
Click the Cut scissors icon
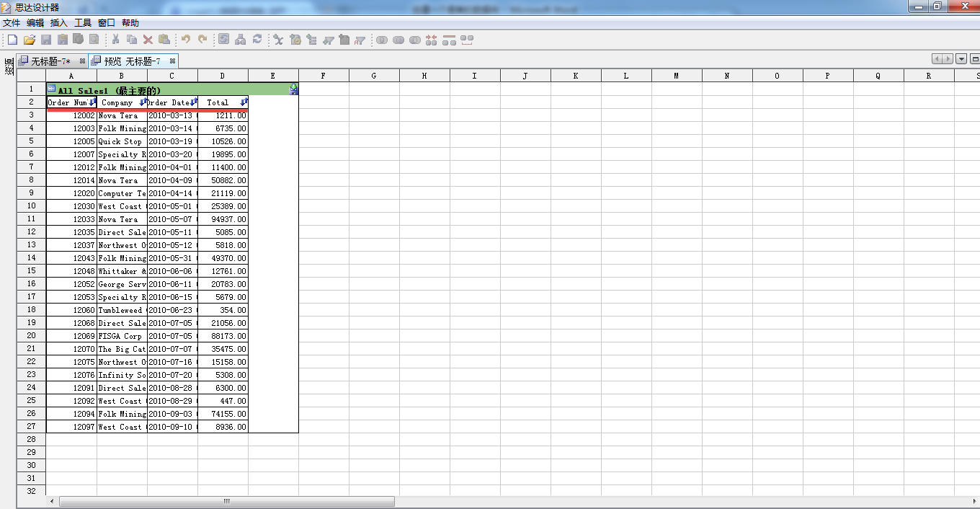pos(115,40)
